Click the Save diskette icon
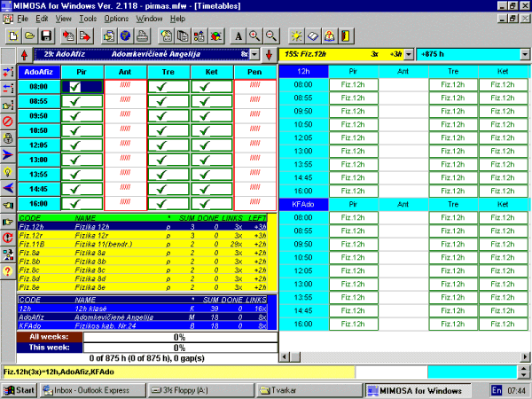Screen dimensions: 532x399 (x=47, y=35)
